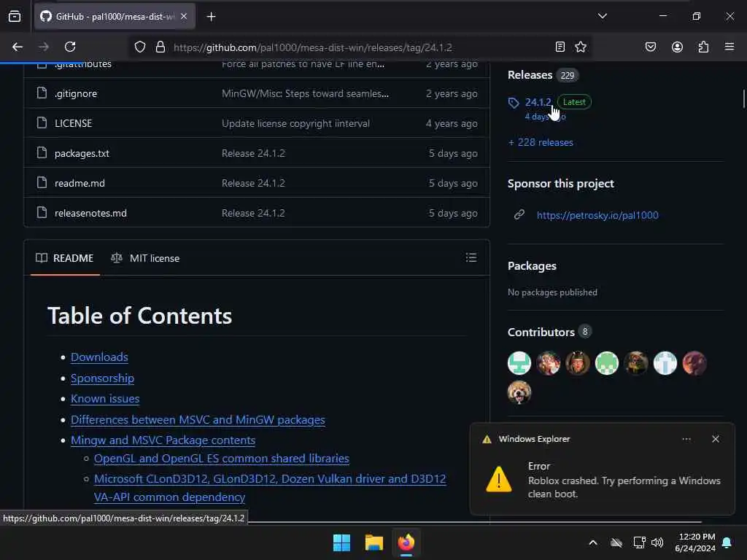Select the README tab
This screenshot has width=747, height=560.
pos(65,258)
